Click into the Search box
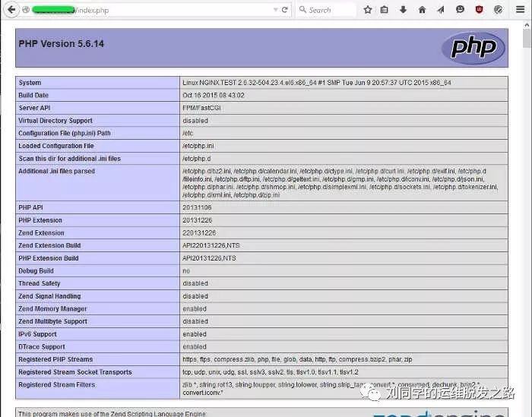Screen dimensions: 532x417 pyautogui.click(x=326, y=10)
